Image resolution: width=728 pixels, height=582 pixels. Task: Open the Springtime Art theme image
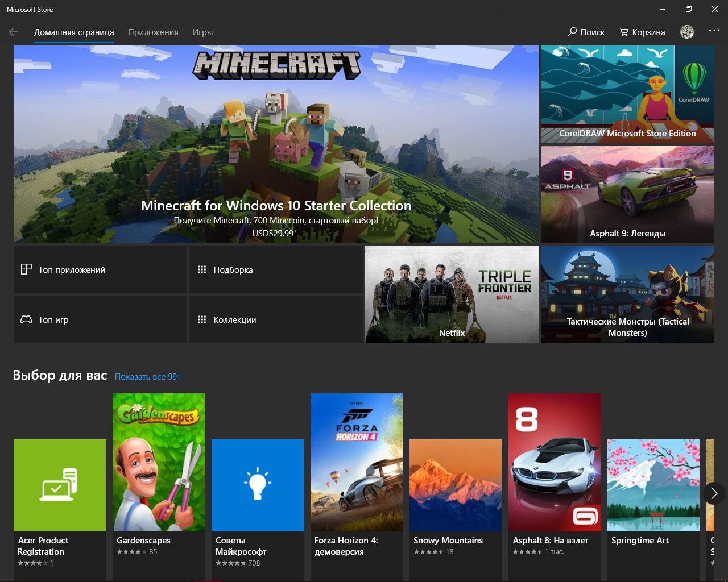[653, 485]
